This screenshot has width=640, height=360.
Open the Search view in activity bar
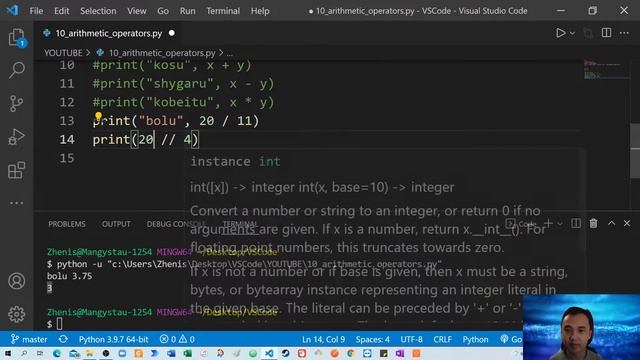[16, 70]
